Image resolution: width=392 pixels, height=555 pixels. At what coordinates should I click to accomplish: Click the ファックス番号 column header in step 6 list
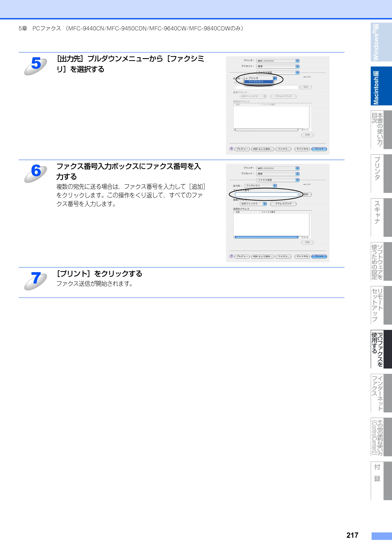[285, 212]
